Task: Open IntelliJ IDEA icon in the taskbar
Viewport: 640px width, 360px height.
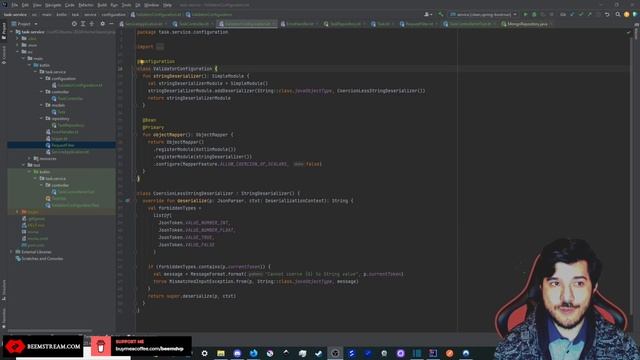Action: (x=433, y=353)
